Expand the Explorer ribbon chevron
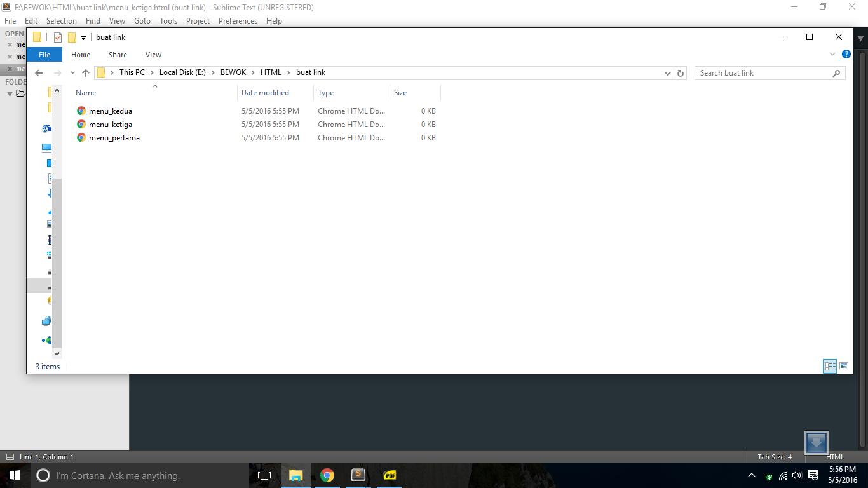 pyautogui.click(x=832, y=55)
